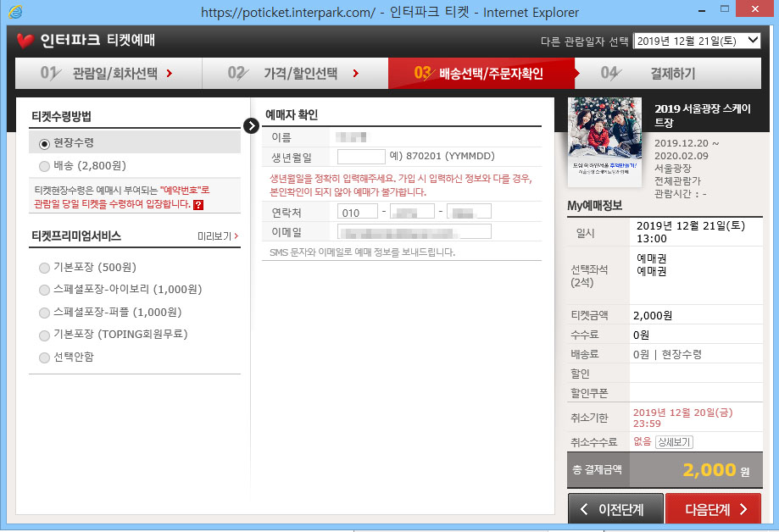
Task: Click the phone prefix field showing 010
Action: (x=358, y=211)
